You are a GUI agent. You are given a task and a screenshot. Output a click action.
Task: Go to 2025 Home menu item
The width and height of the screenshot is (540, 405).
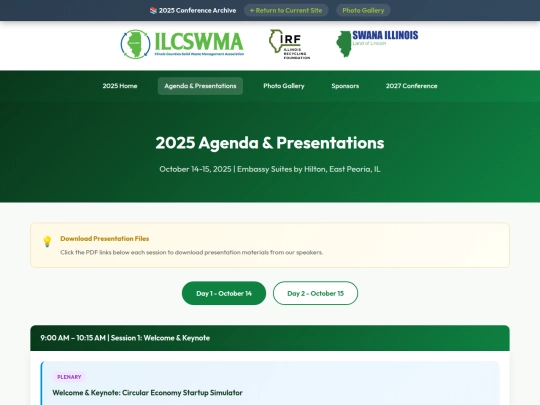click(120, 86)
